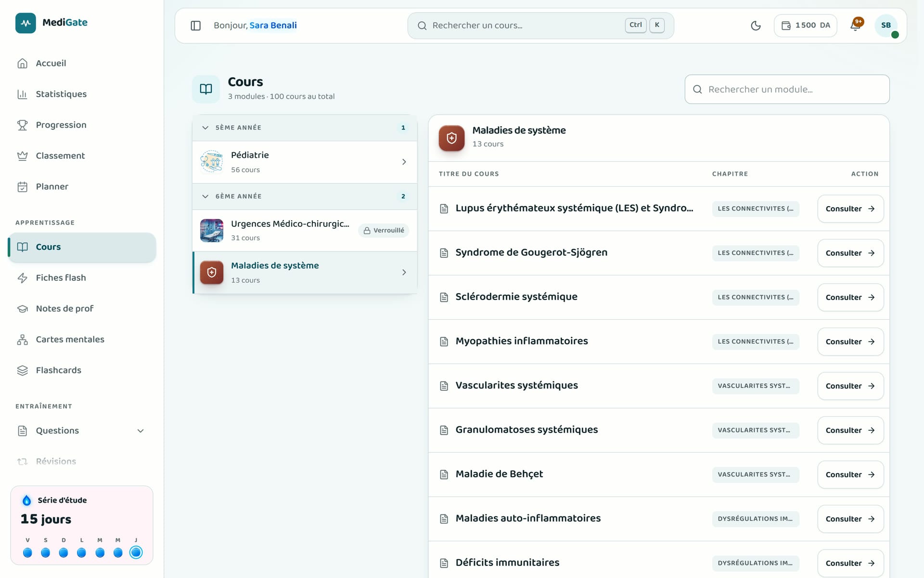Open the Progression page
Viewport: 924px width, 578px height.
click(82, 125)
